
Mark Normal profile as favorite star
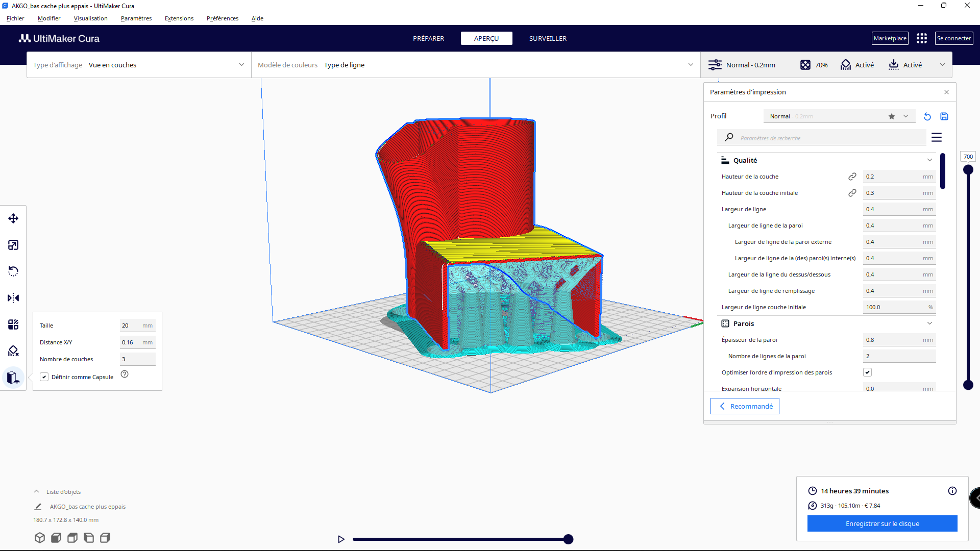892,116
